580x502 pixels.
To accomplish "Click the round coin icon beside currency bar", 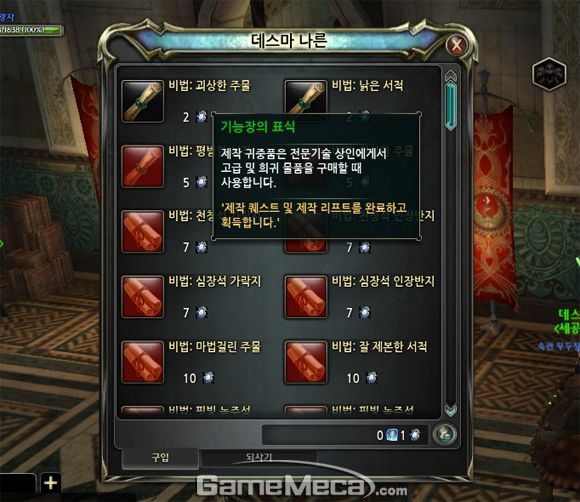I will 444,434.
